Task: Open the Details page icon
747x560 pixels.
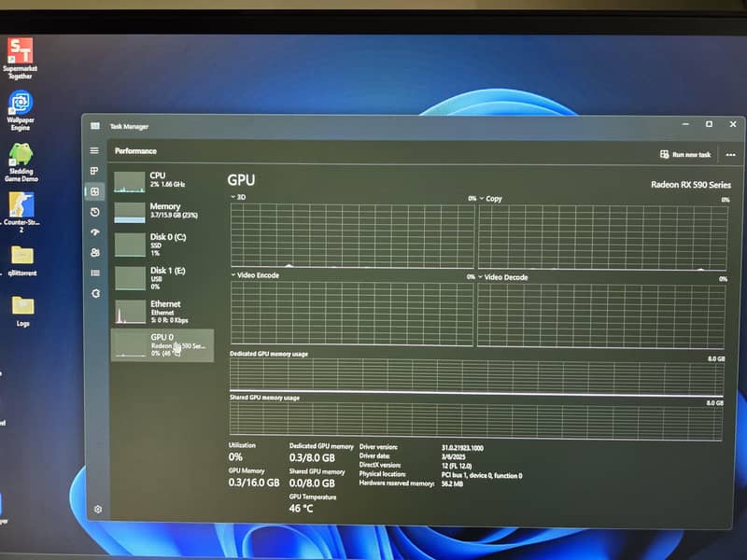Action: pyautogui.click(x=94, y=273)
